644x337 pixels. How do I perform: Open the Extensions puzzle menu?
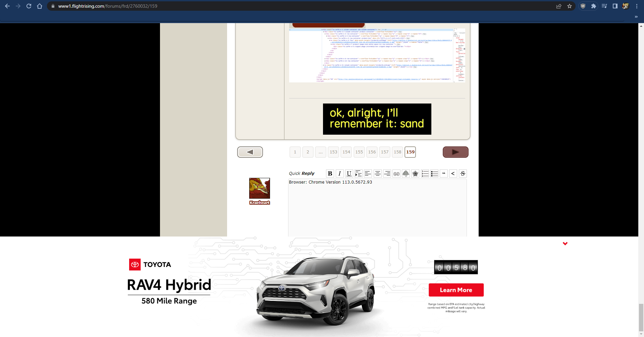594,6
